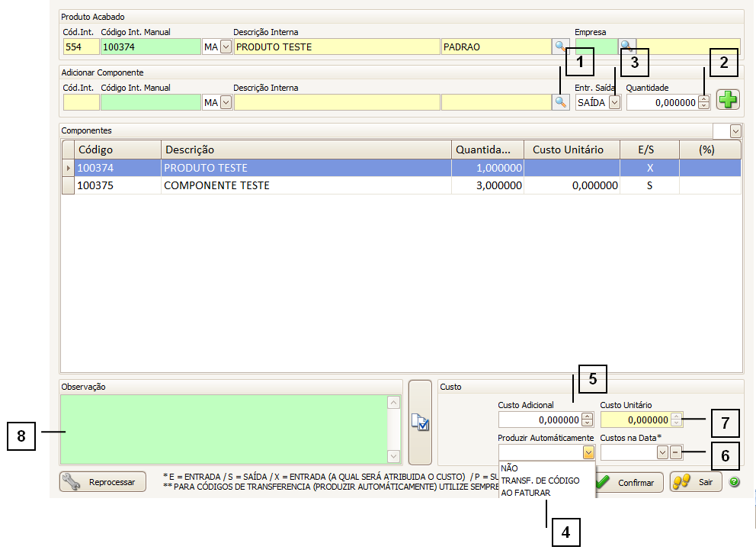This screenshot has width=756, height=553.
Task: Click the magnifier icon in Adicionar Componente
Action: [560, 102]
